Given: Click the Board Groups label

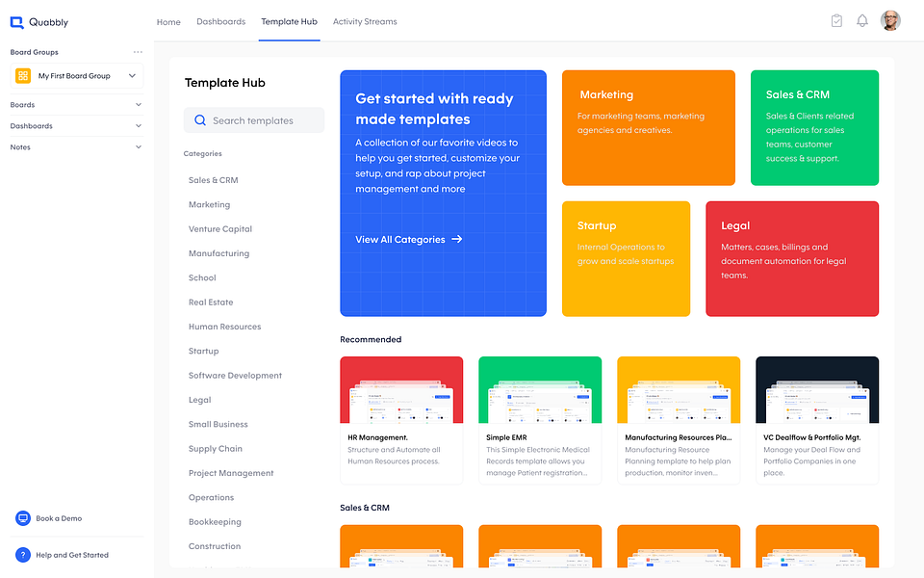Looking at the screenshot, I should pyautogui.click(x=35, y=52).
